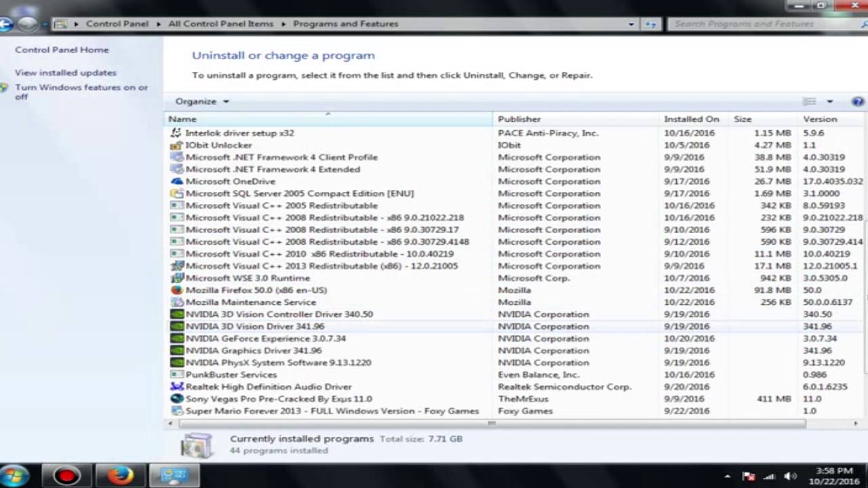
Task: Click the horizontal scrollbar left arrow
Action: coord(170,424)
